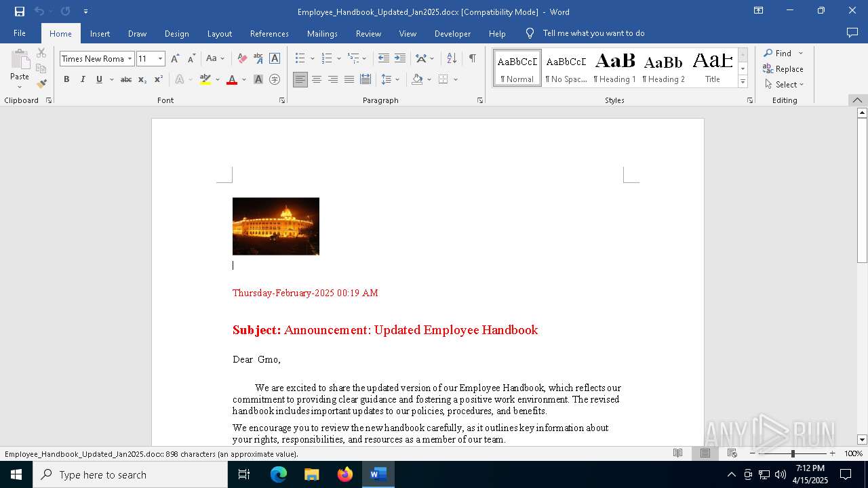Screen dimensions: 868x488
Task: Open the File menu
Action: click(20, 33)
